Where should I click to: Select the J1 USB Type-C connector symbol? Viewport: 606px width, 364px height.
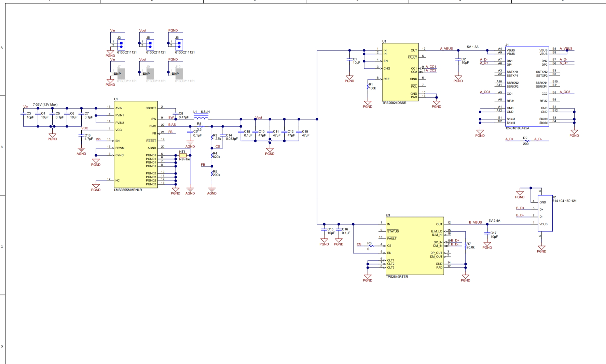click(527, 86)
